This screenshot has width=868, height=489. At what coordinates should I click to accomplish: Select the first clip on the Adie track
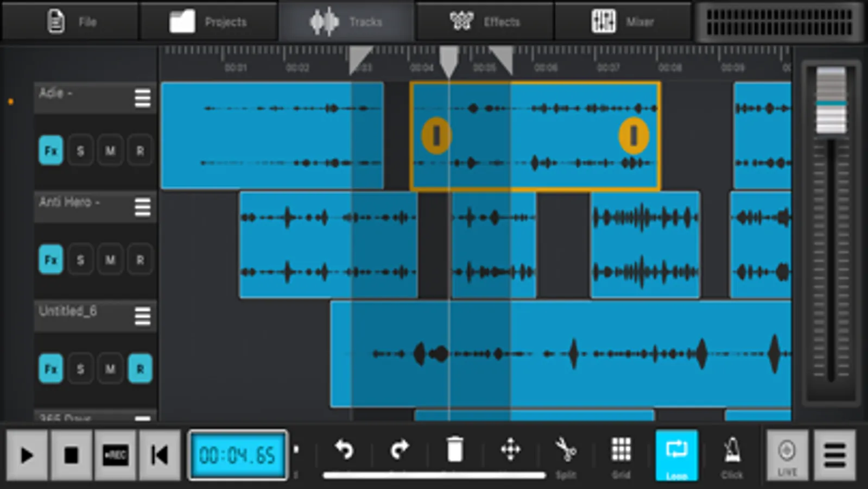pyautogui.click(x=273, y=136)
